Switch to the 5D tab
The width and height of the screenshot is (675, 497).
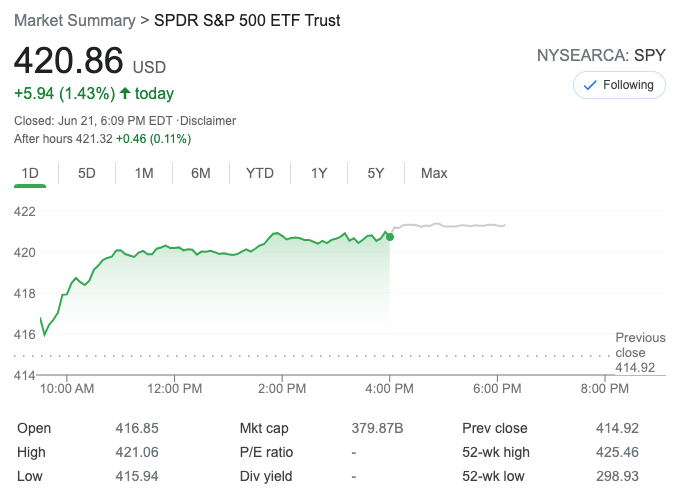point(87,173)
